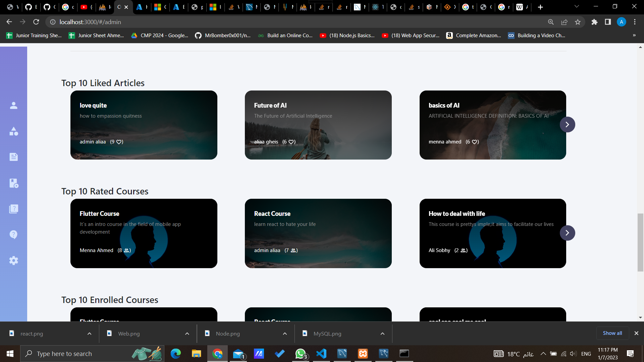Click the browser address bar URL
644x362 pixels.
tap(90, 22)
